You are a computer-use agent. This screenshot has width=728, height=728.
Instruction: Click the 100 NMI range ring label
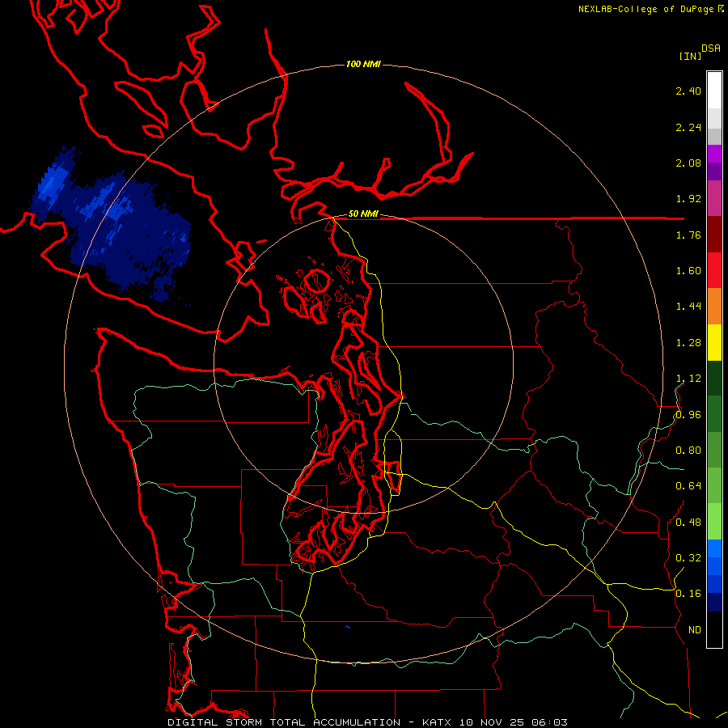363,64
